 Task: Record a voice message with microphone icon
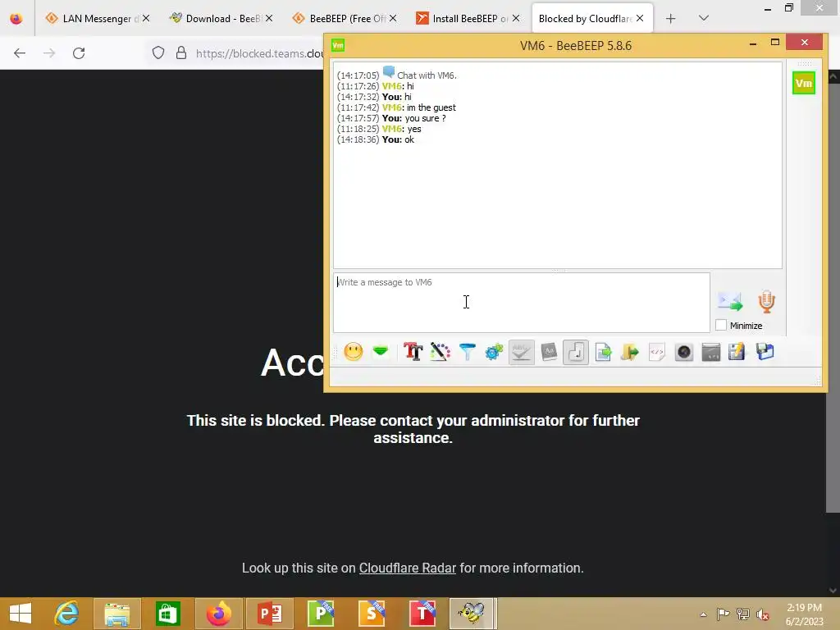click(x=767, y=302)
